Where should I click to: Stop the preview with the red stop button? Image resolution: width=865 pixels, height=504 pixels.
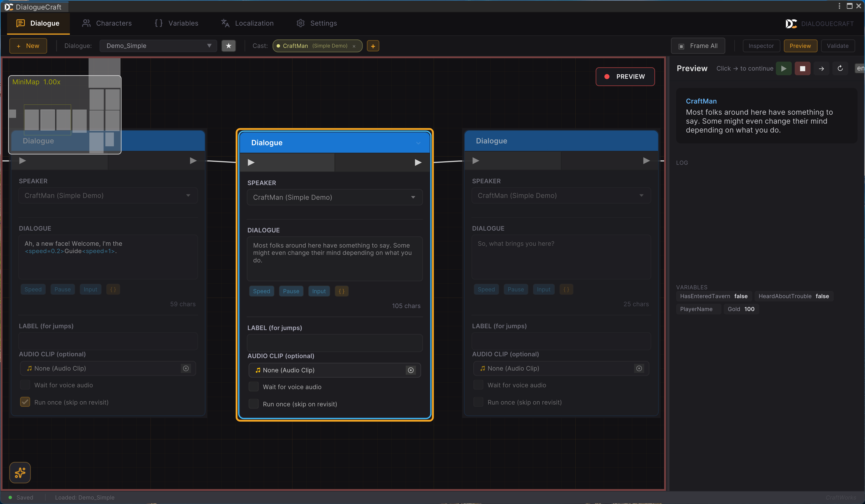coord(802,69)
